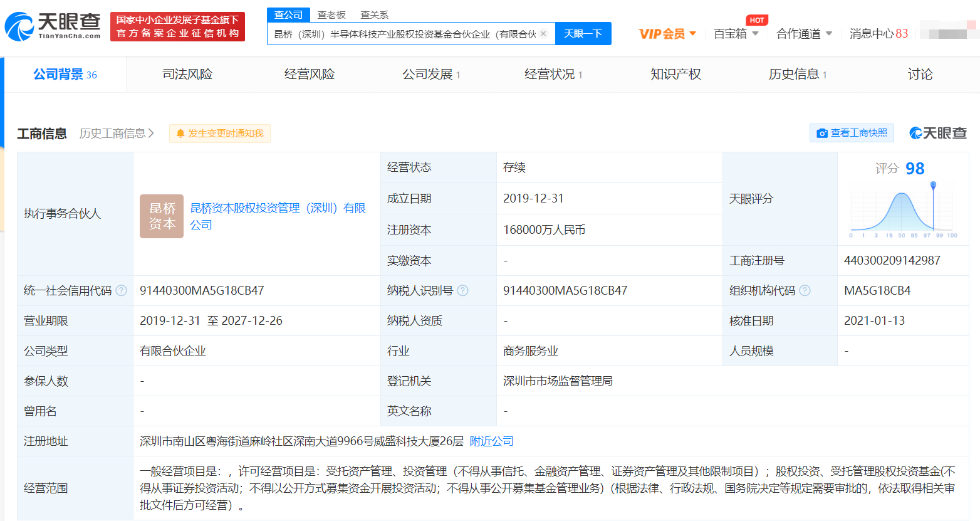This screenshot has height=521, width=980.
Task: Click the 天眼评分 distribution chart
Action: [x=902, y=211]
